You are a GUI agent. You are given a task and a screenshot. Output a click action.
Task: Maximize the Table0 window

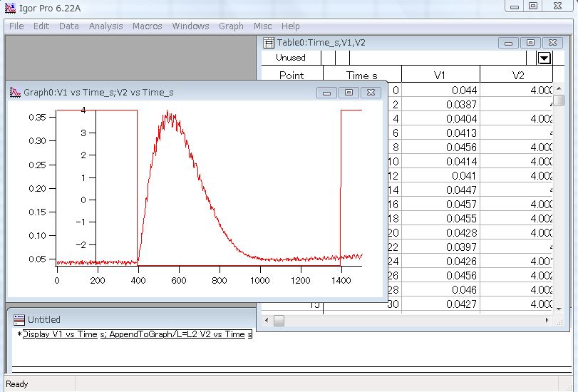pos(530,43)
